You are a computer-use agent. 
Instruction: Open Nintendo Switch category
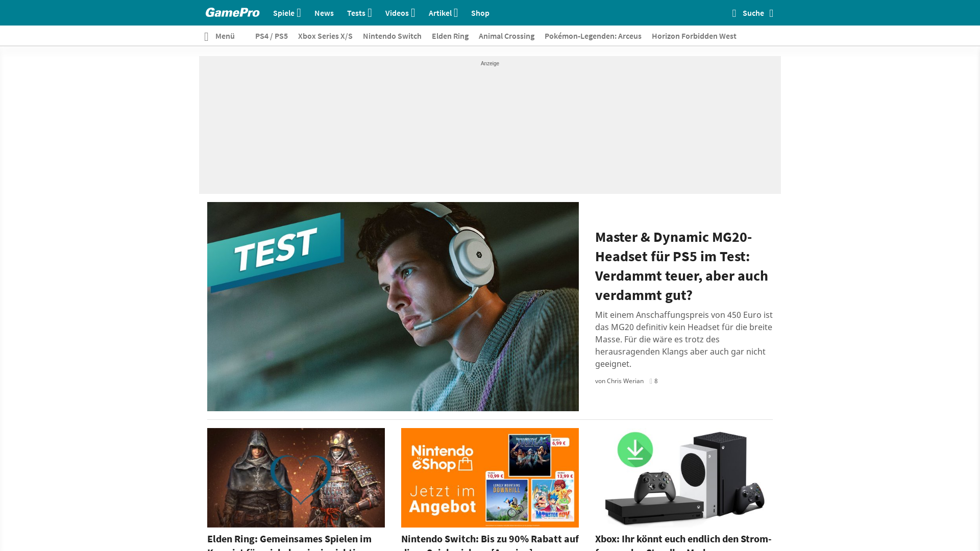[392, 36]
